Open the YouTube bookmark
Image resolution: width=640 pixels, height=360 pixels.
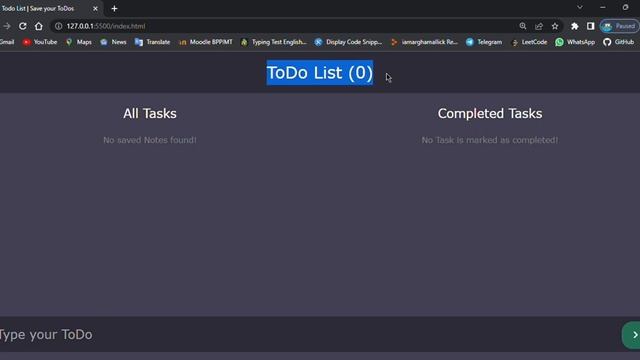40,42
